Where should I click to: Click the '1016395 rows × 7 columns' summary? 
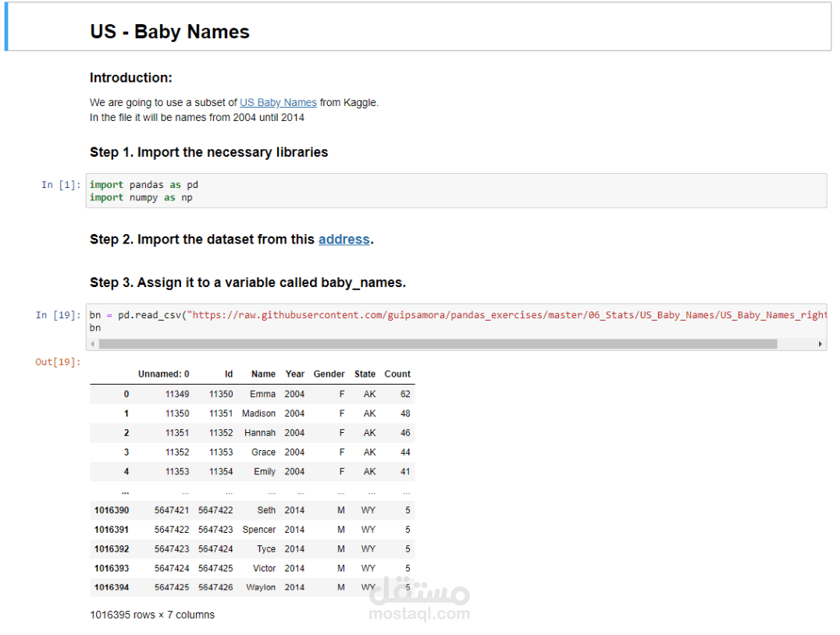click(152, 615)
